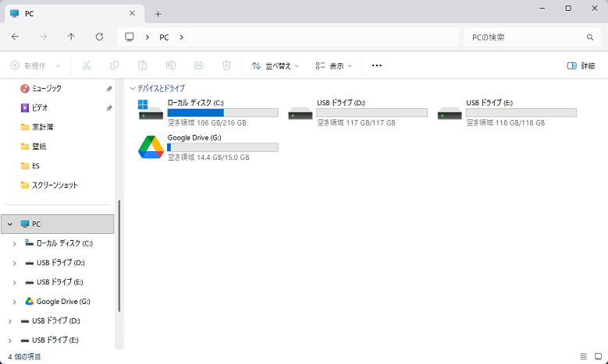Image resolution: width=608 pixels, height=364 pixels.
Task: Open the 新規作成 dropdown
Action: 36,65
